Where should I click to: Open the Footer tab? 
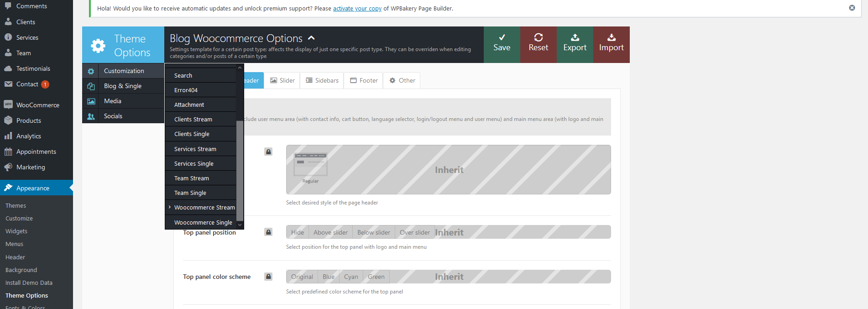[x=364, y=80]
